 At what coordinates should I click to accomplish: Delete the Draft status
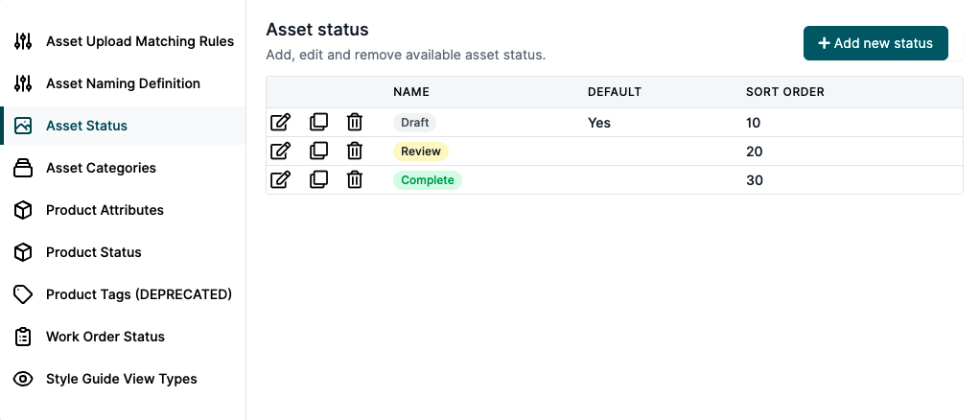point(355,122)
